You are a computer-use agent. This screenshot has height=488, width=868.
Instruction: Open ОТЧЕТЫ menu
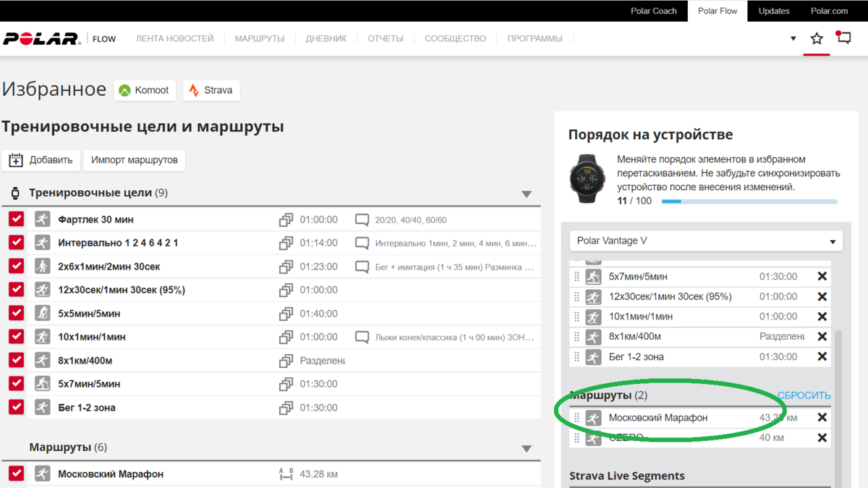point(386,38)
